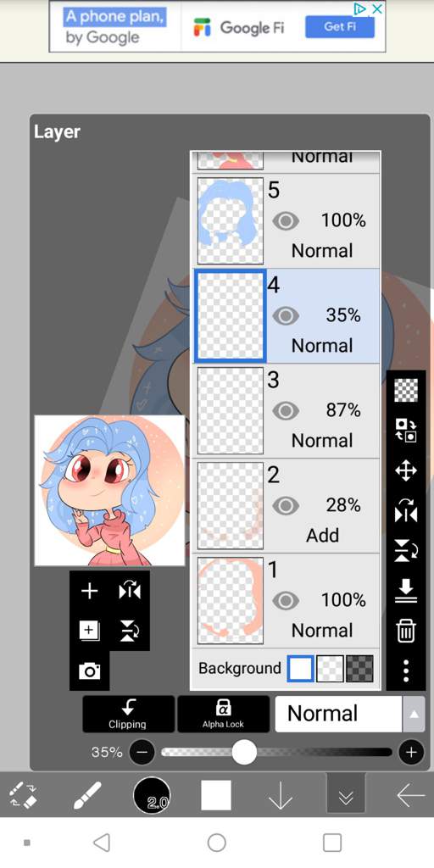
Task: Toggle visibility of layer 3
Action: coord(286,411)
